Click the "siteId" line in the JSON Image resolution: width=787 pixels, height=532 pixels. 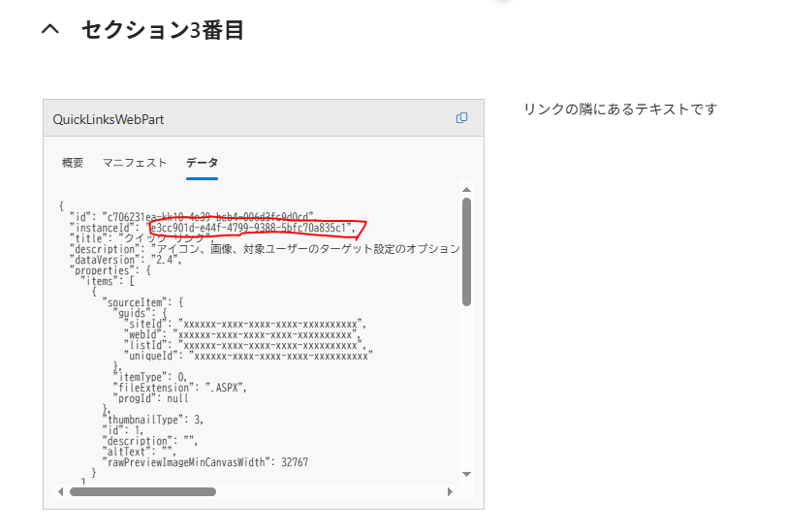(x=242, y=324)
